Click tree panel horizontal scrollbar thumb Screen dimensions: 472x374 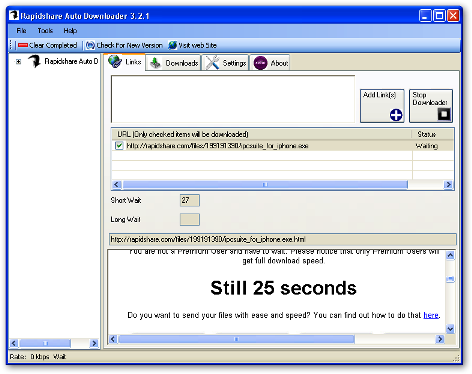pos(45,343)
